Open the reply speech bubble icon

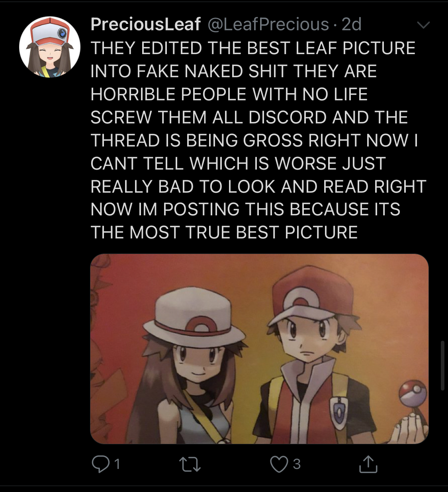(x=100, y=464)
